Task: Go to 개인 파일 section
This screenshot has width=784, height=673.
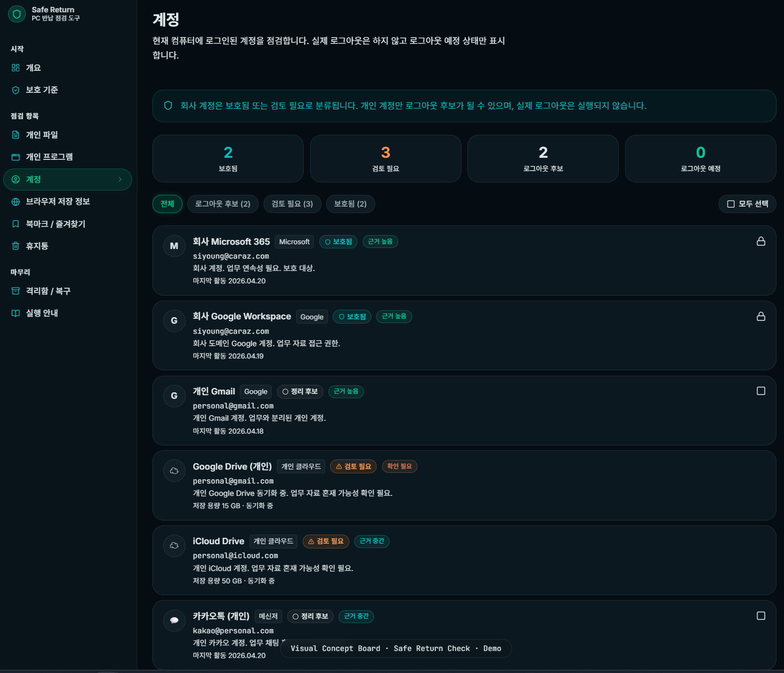Action: coord(41,135)
